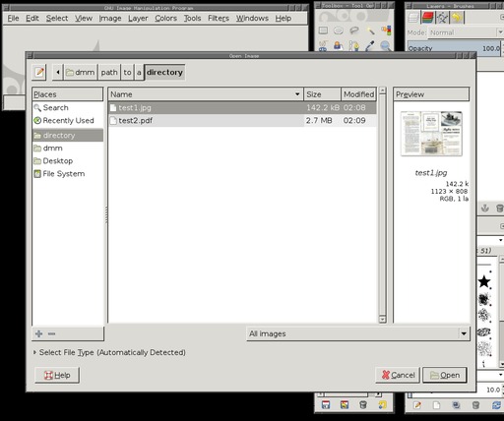The image size is (504, 421).
Task: Expand Select File Type section
Action: coord(109,352)
